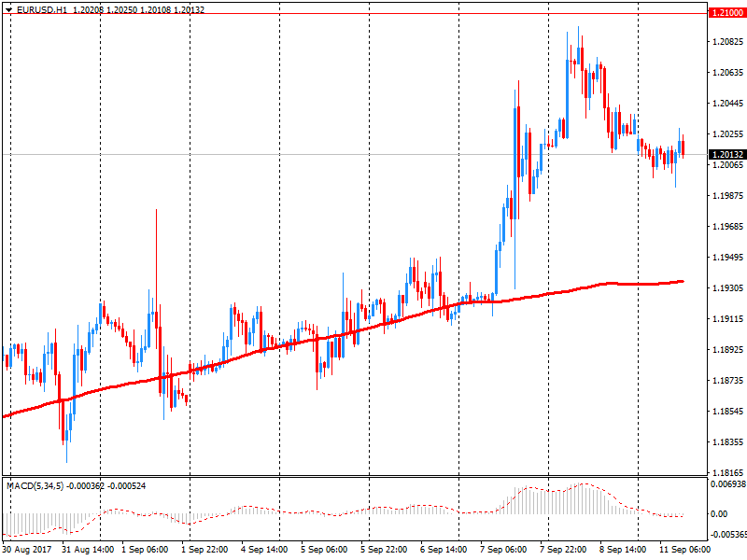Click the 1.19305 price axis value

point(727,288)
